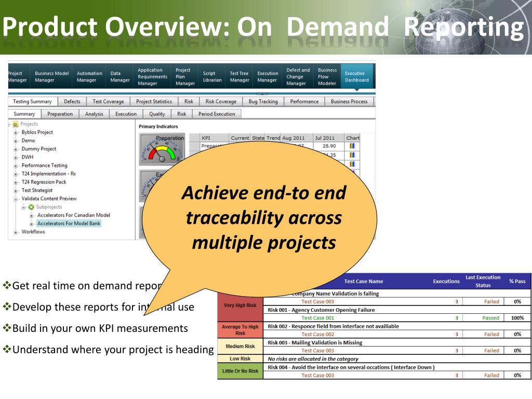The height and width of the screenshot is (399, 532).
Task: Expand the Byblos Project node
Action: coord(16,132)
